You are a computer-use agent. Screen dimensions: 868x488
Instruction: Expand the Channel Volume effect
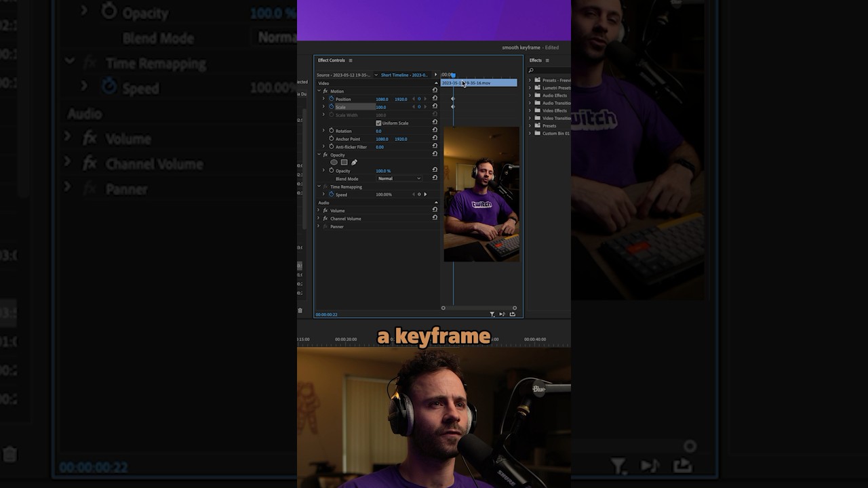[319, 218]
